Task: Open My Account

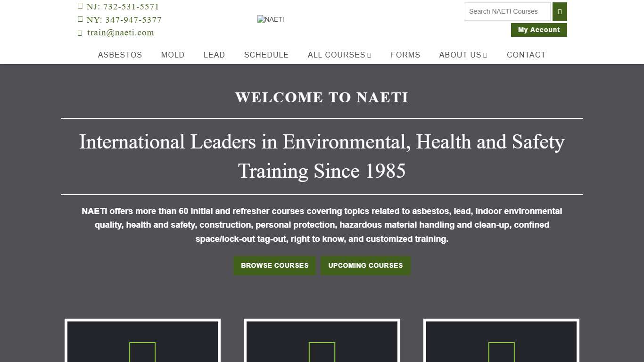Action: point(539,30)
